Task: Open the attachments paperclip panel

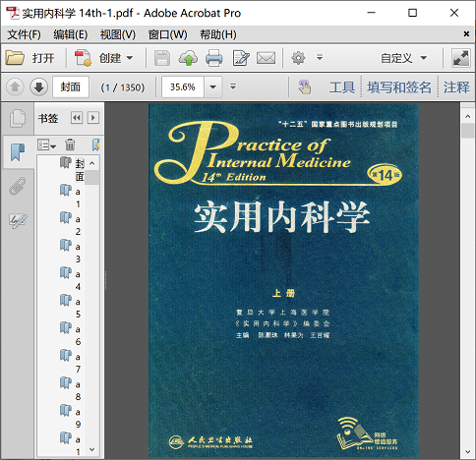Action: [18, 186]
